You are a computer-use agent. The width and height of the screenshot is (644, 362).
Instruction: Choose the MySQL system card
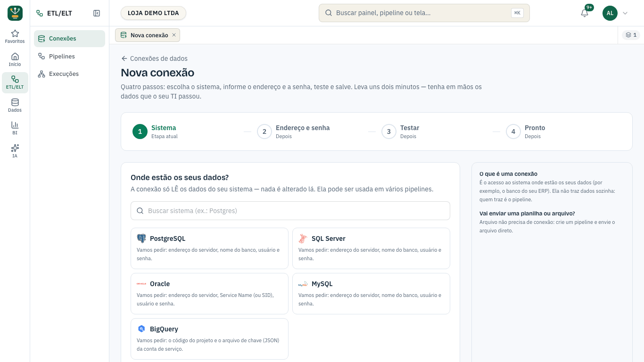point(371,294)
